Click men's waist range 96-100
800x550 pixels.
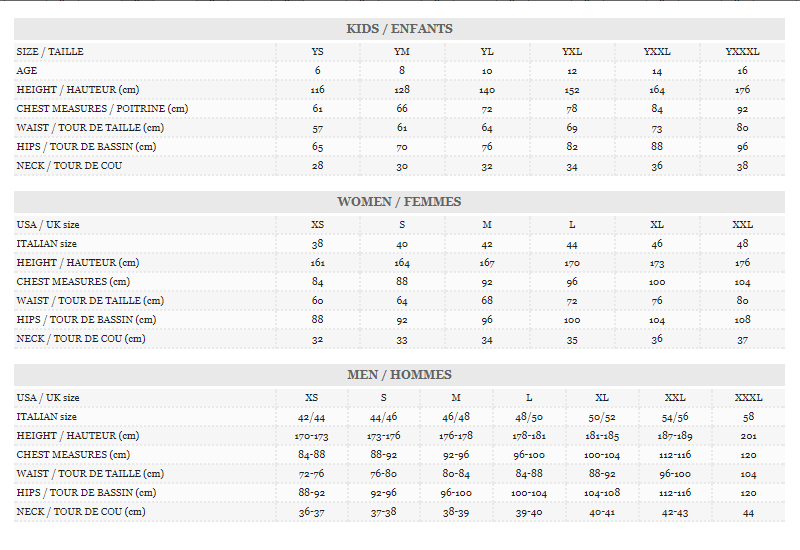tap(675, 474)
